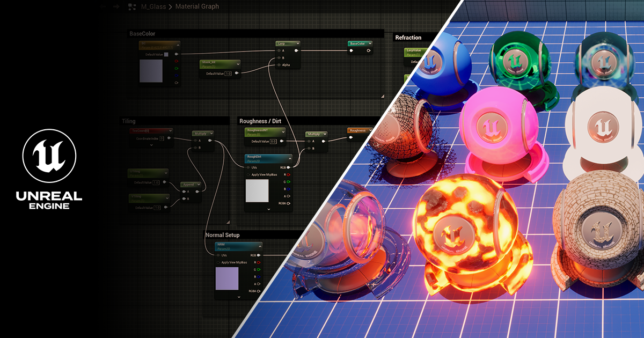Click the RoughnessINT output pin
Viewport: 644px width, 338px height.
[x=282, y=141]
